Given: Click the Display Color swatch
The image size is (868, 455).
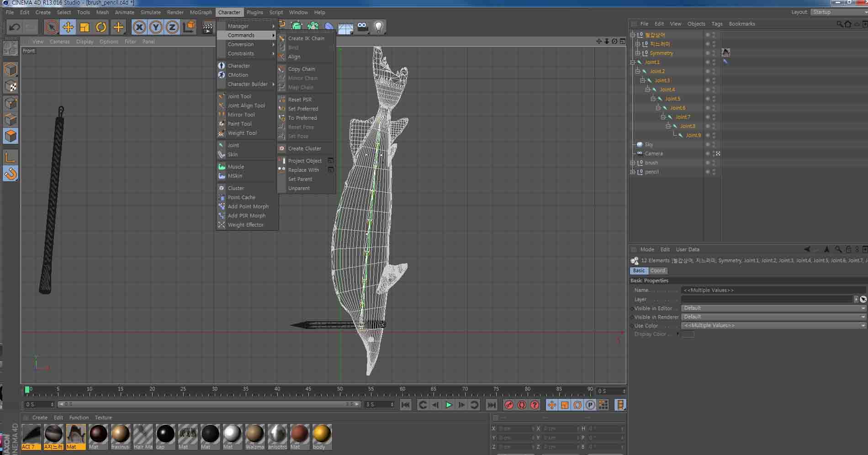Looking at the screenshot, I should [x=688, y=334].
